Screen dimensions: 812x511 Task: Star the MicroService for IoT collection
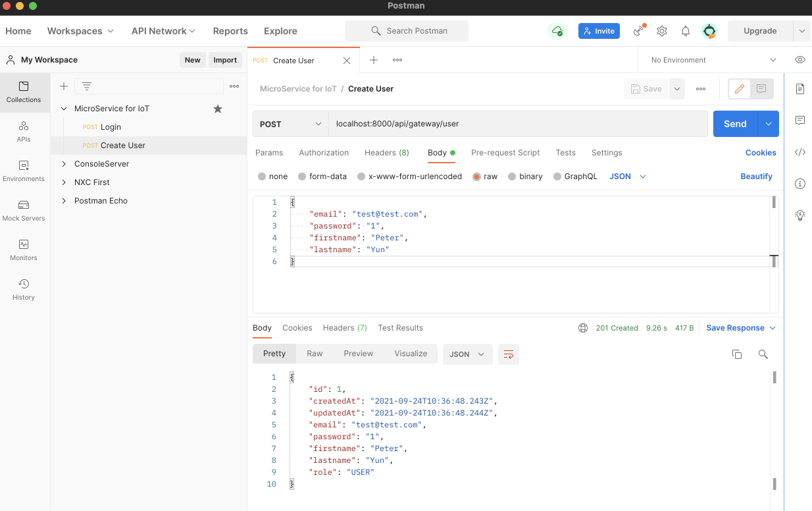218,109
